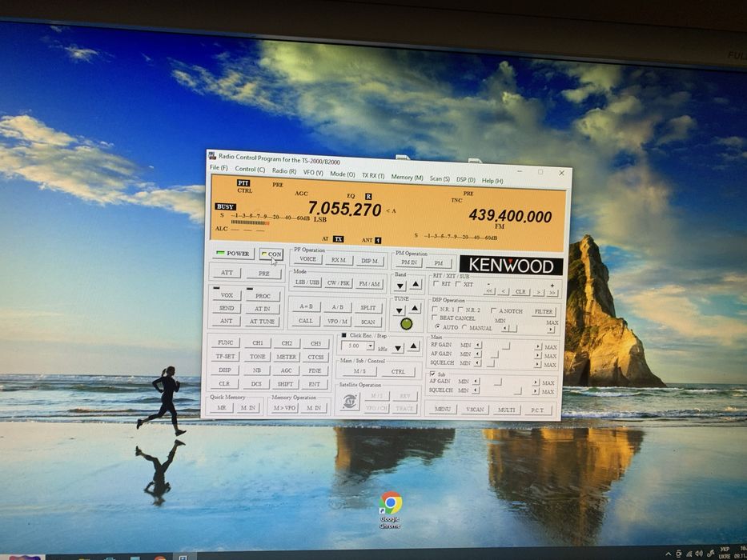Turn on N.R. 1 noise reduction
This screenshot has height=560, width=747.
(435, 309)
